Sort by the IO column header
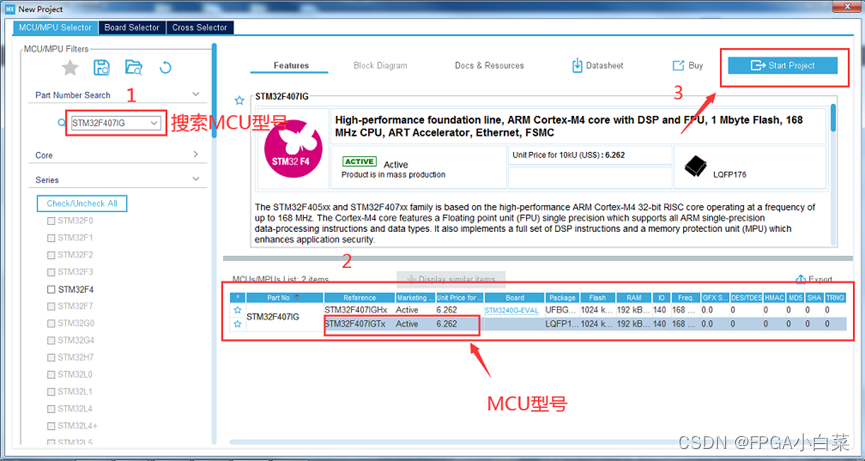 coord(660,298)
